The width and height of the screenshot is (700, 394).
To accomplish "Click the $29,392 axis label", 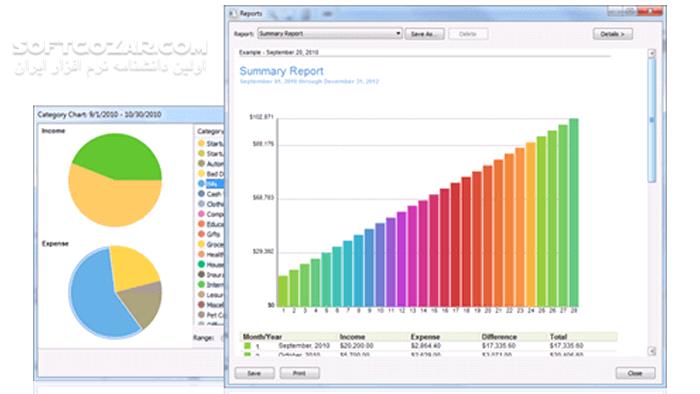I will [263, 252].
